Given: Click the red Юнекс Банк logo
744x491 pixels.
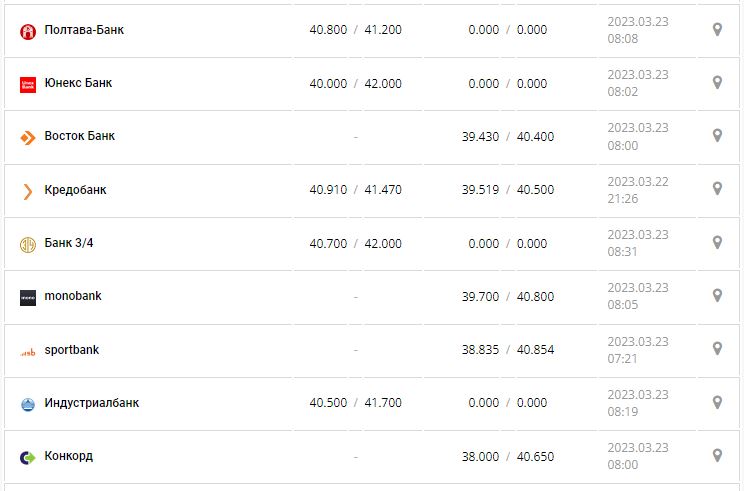Looking at the screenshot, I should pyautogui.click(x=28, y=84).
